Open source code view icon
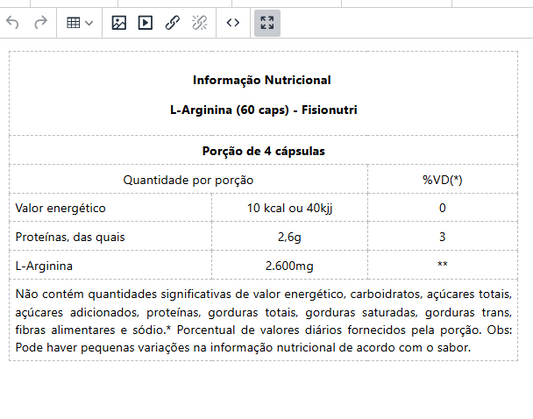 (233, 23)
